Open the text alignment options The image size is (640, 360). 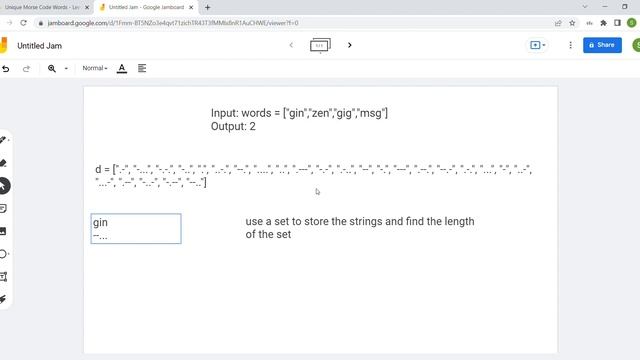pos(142,68)
